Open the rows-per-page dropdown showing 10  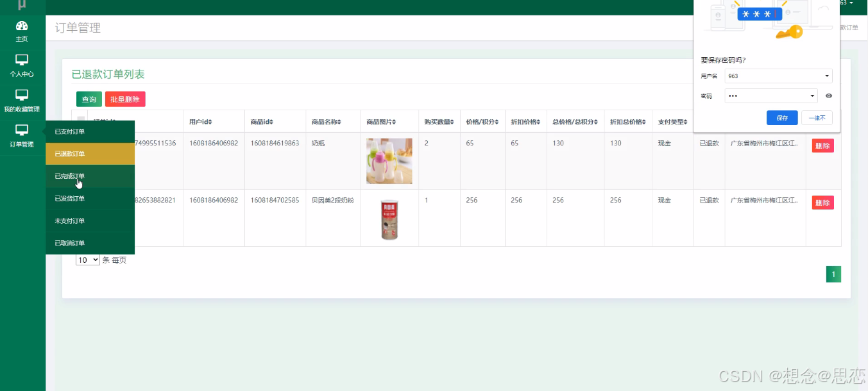tap(88, 260)
